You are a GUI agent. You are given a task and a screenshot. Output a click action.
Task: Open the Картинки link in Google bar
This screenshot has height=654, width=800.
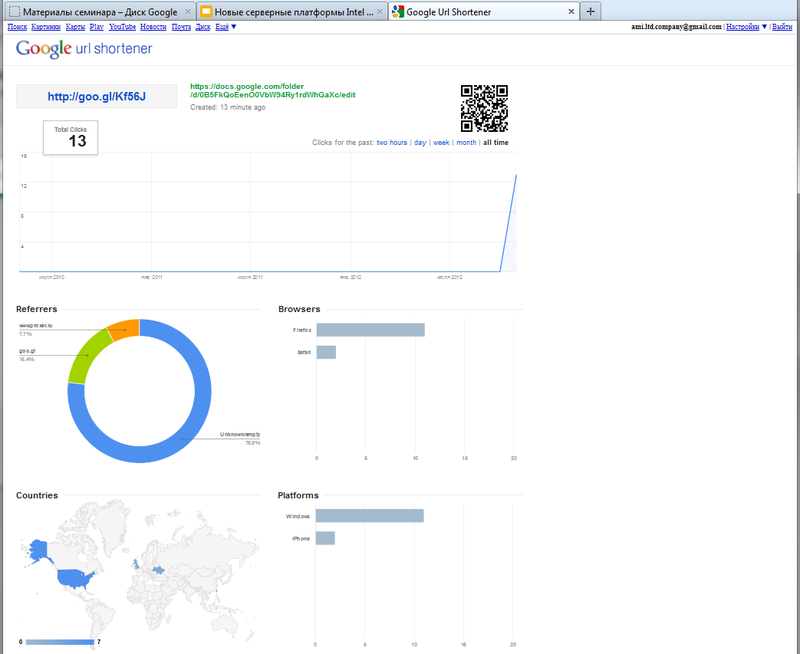pos(46,27)
